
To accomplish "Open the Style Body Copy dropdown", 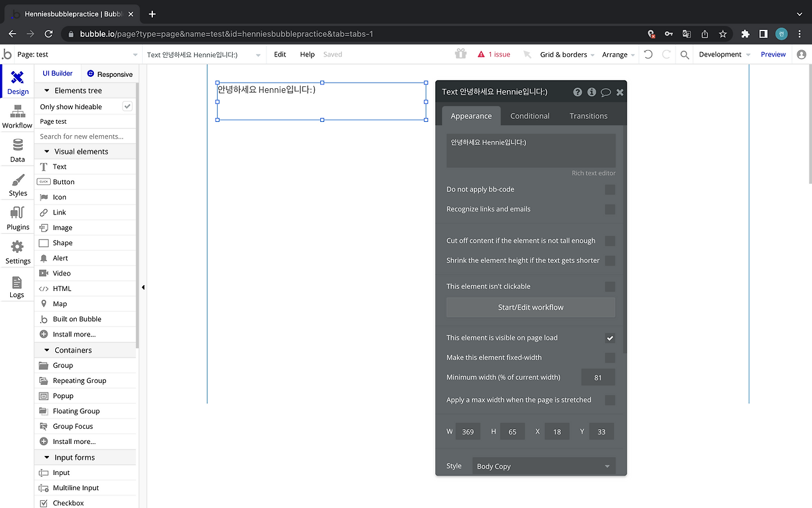I will pos(544,466).
